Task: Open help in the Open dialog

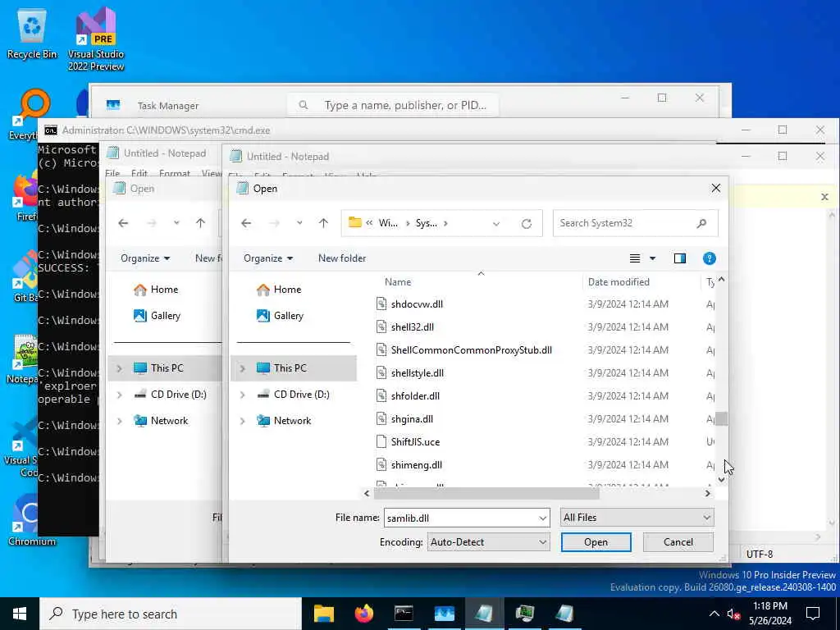Action: coord(709,258)
